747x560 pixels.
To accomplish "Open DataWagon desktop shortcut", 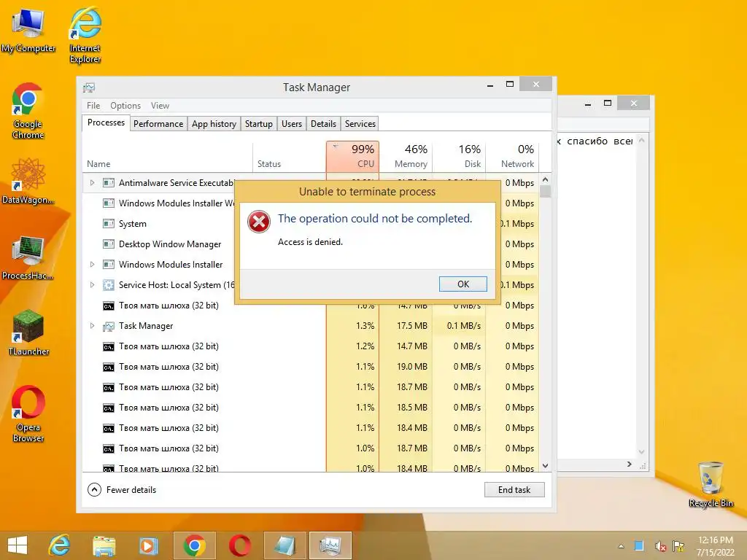I will pyautogui.click(x=28, y=182).
